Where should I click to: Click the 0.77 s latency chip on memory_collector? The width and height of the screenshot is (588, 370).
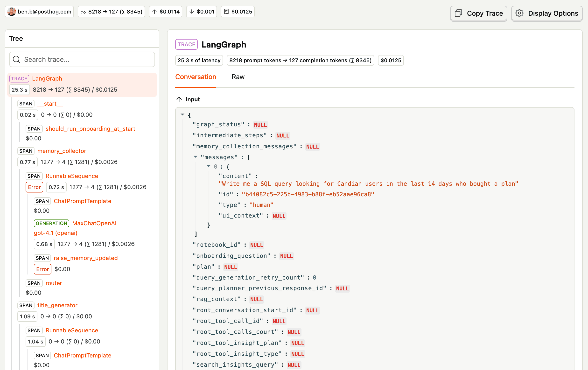[27, 162]
